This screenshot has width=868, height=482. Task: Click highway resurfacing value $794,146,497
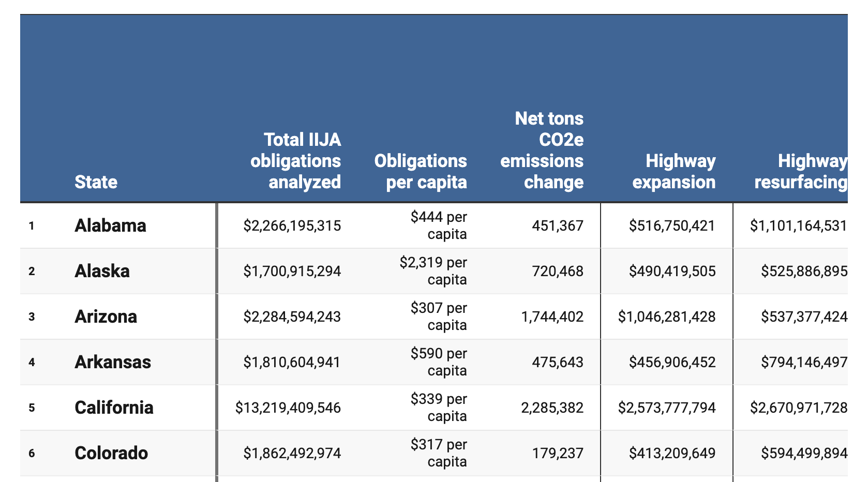[804, 362]
